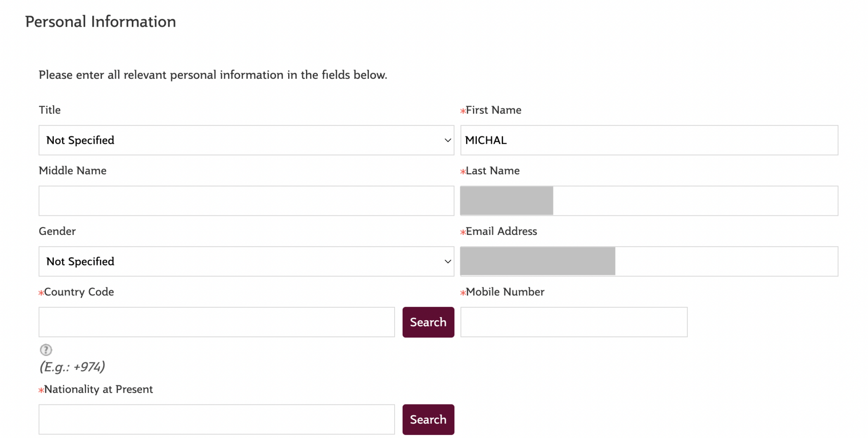Click the Email Address label
The width and height of the screenshot is (868, 438).
(x=501, y=231)
